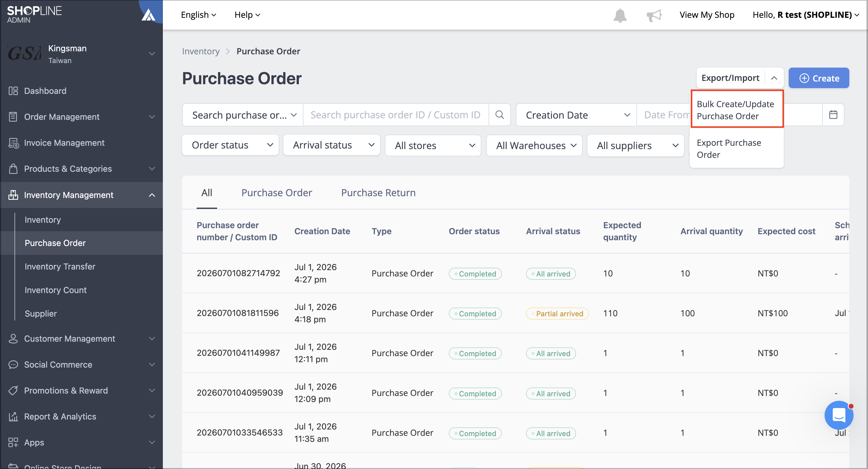The width and height of the screenshot is (868, 469).
Task: Open the Arrival status filter
Action: 331,145
